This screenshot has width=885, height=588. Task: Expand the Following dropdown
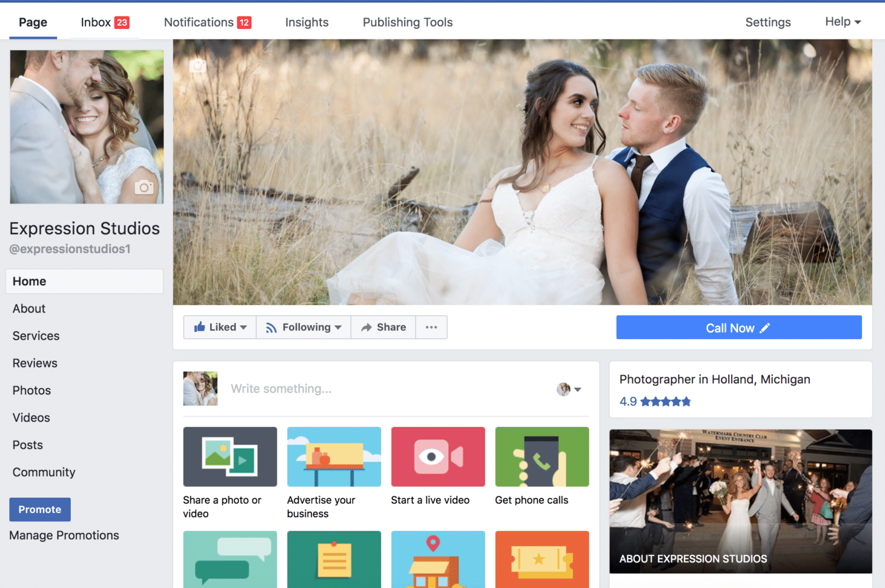pos(304,327)
